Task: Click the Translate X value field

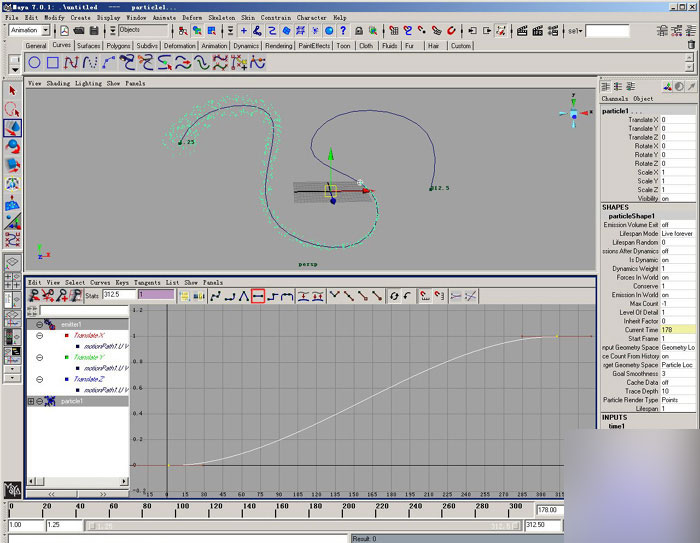Action: pyautogui.click(x=678, y=120)
